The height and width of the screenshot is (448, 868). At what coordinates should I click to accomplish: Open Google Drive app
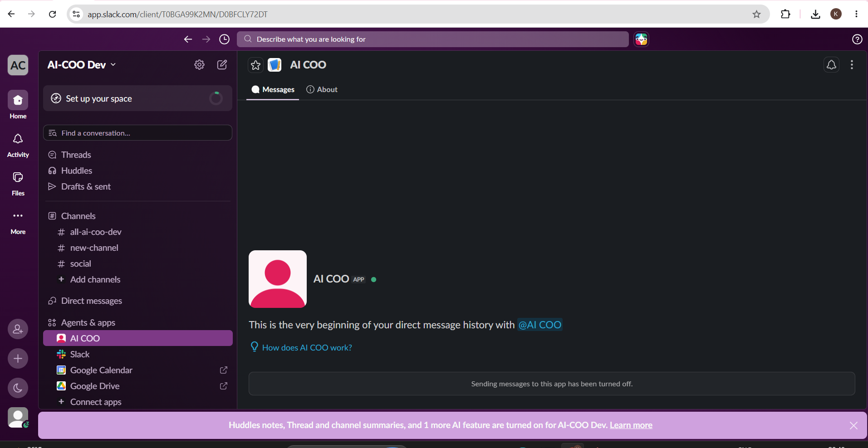137,386
